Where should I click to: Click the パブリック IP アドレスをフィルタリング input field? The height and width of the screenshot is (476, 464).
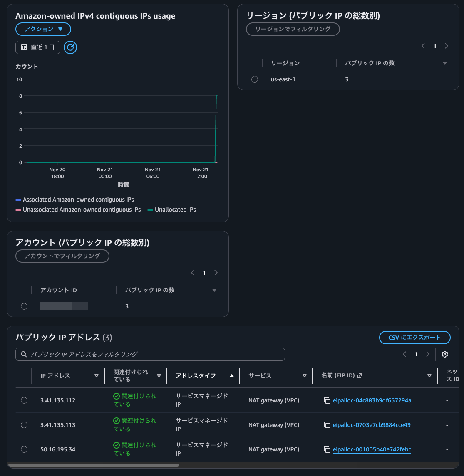point(150,354)
